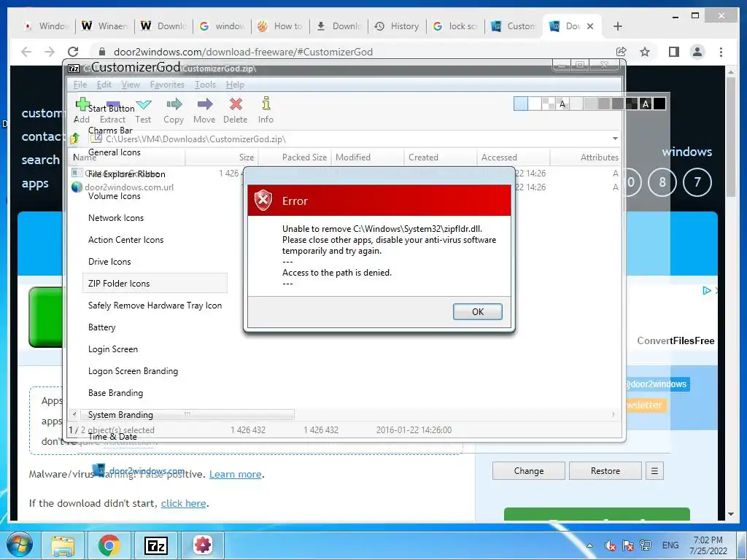Select Network Icons in the sidebar
The height and width of the screenshot is (560, 747).
(155, 218)
